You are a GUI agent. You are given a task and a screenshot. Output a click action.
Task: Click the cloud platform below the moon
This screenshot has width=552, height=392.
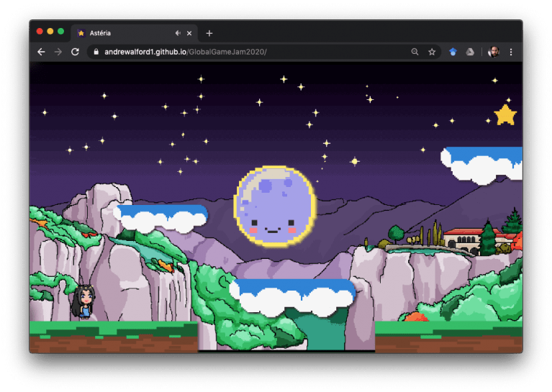293,296
